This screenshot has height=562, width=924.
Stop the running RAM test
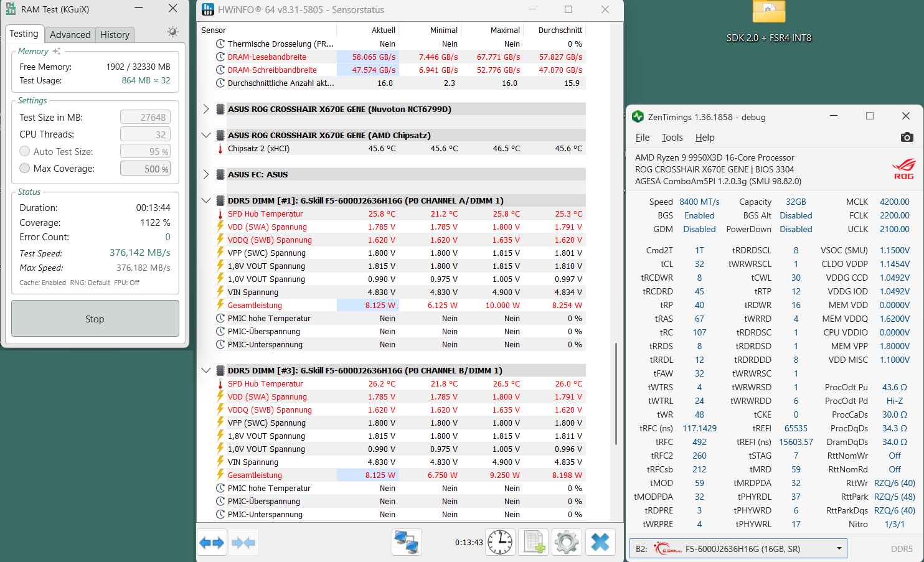[x=95, y=319]
